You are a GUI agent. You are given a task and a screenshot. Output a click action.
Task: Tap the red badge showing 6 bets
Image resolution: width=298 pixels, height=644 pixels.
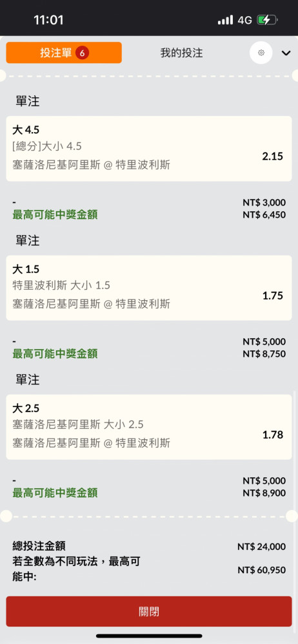pyautogui.click(x=83, y=53)
